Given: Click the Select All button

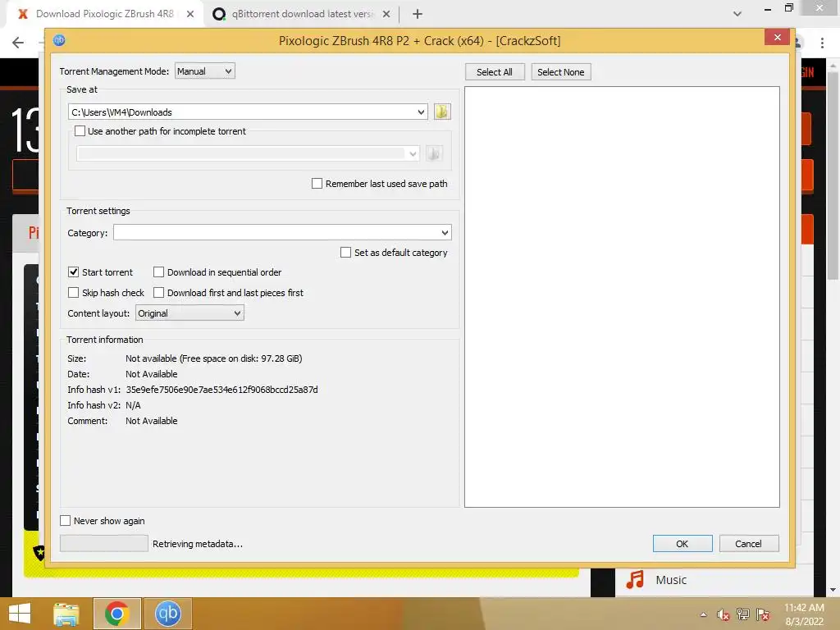Looking at the screenshot, I should [x=495, y=72].
